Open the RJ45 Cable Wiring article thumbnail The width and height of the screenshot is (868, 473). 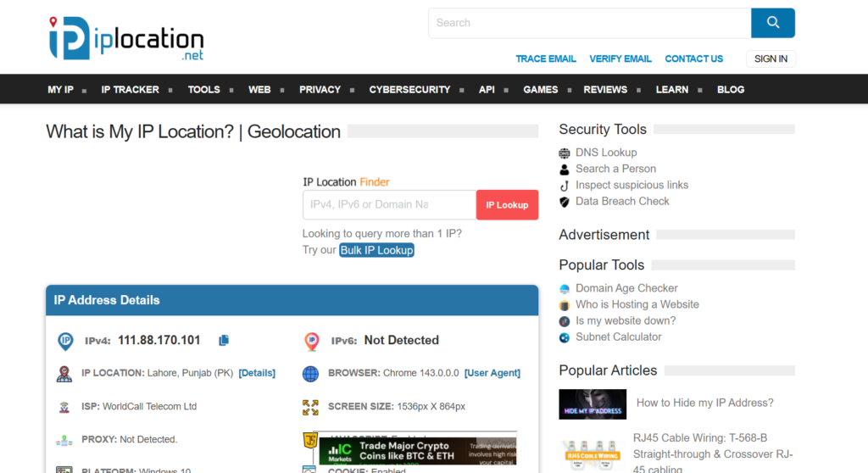coord(593,454)
